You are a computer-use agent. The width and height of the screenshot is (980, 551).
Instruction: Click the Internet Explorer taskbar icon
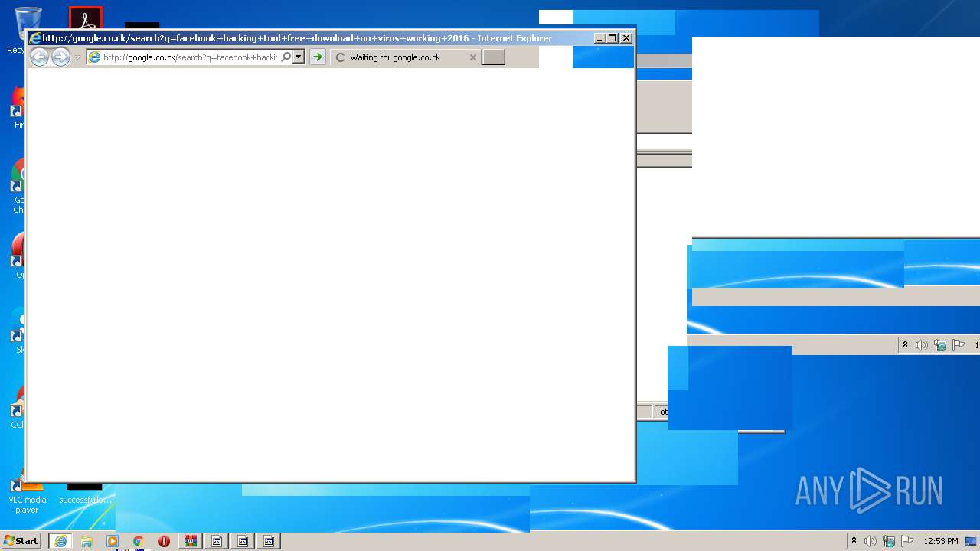point(60,541)
